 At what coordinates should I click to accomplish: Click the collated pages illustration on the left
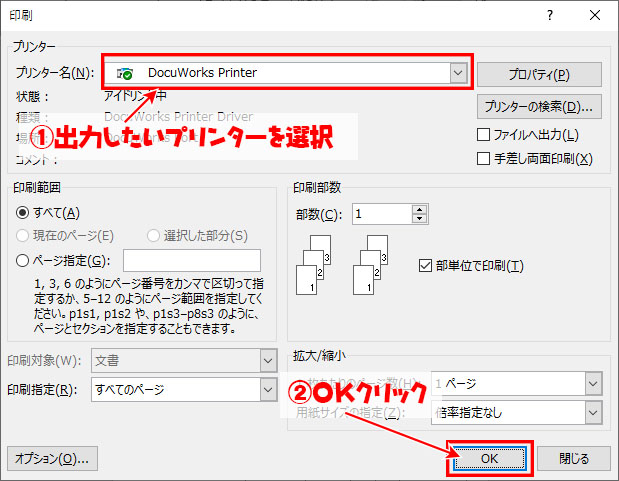[x=313, y=265]
